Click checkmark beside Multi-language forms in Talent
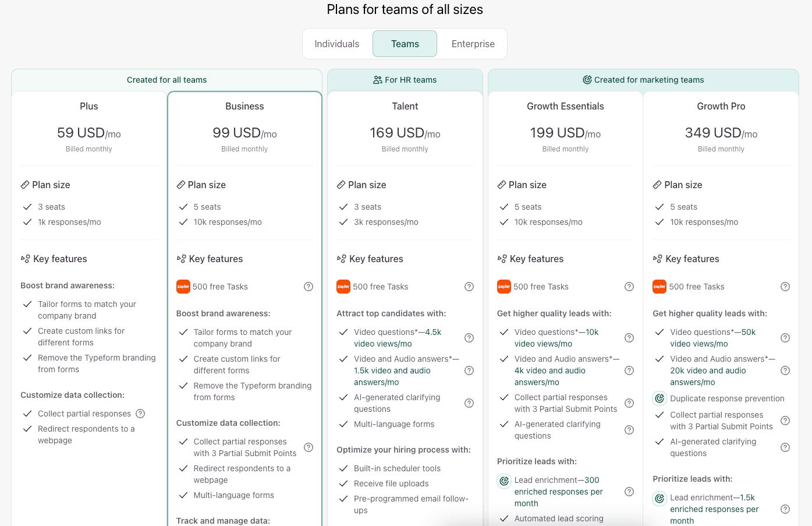The height and width of the screenshot is (526, 812). tap(343, 424)
